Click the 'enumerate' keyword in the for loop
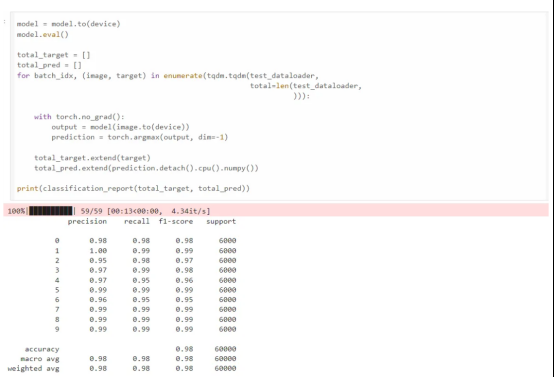This screenshot has height=377, width=554. [183, 76]
